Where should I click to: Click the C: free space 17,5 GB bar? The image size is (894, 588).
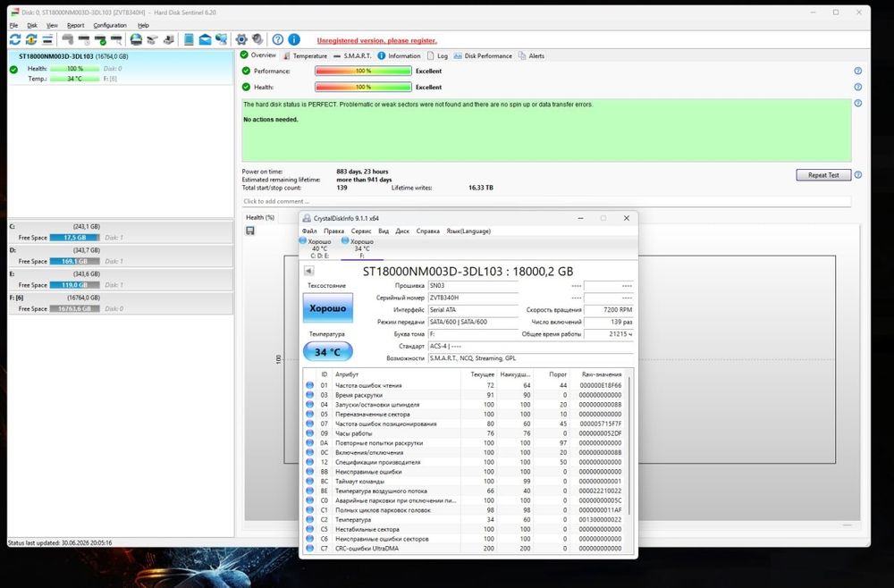[75, 238]
